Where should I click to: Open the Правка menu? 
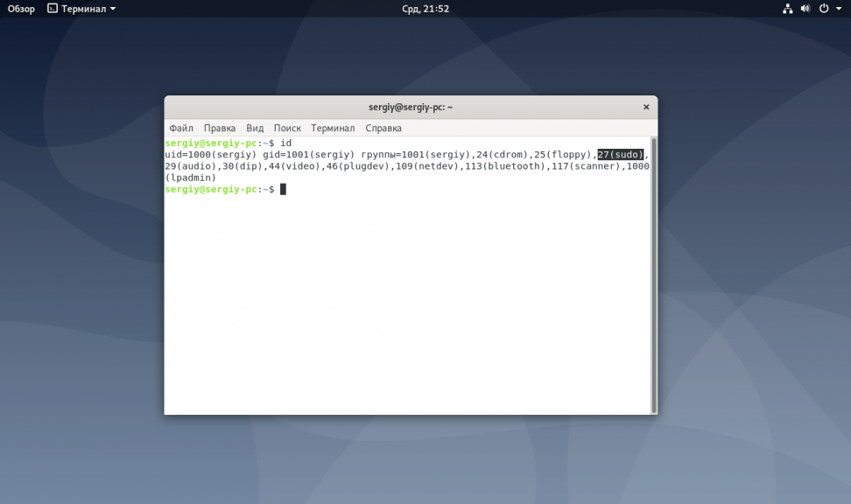tap(220, 128)
